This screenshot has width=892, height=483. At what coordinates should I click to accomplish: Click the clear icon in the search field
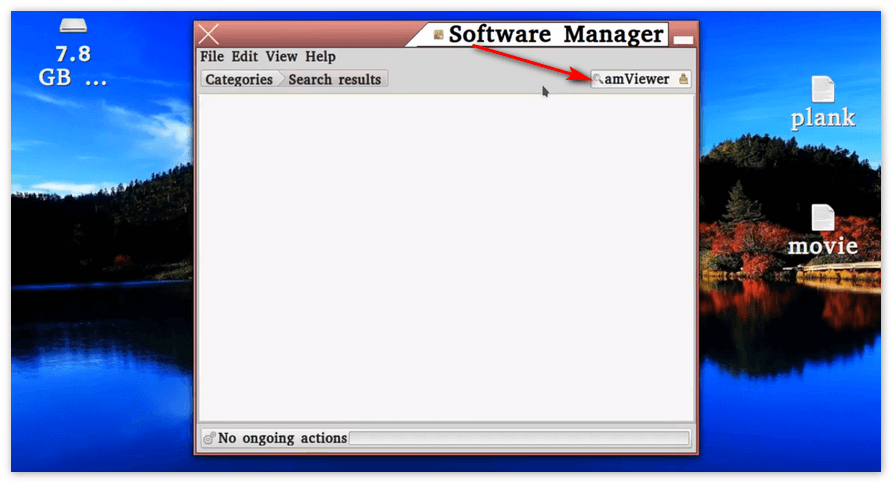684,79
